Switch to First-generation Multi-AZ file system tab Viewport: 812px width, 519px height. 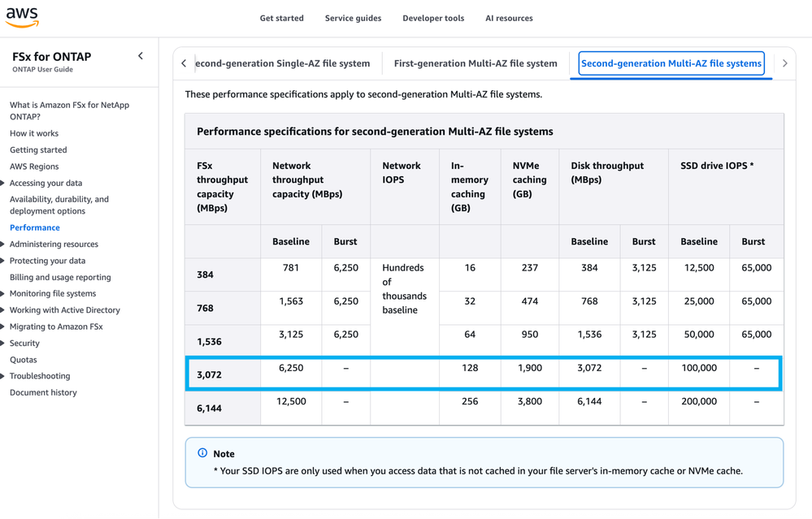tap(475, 63)
